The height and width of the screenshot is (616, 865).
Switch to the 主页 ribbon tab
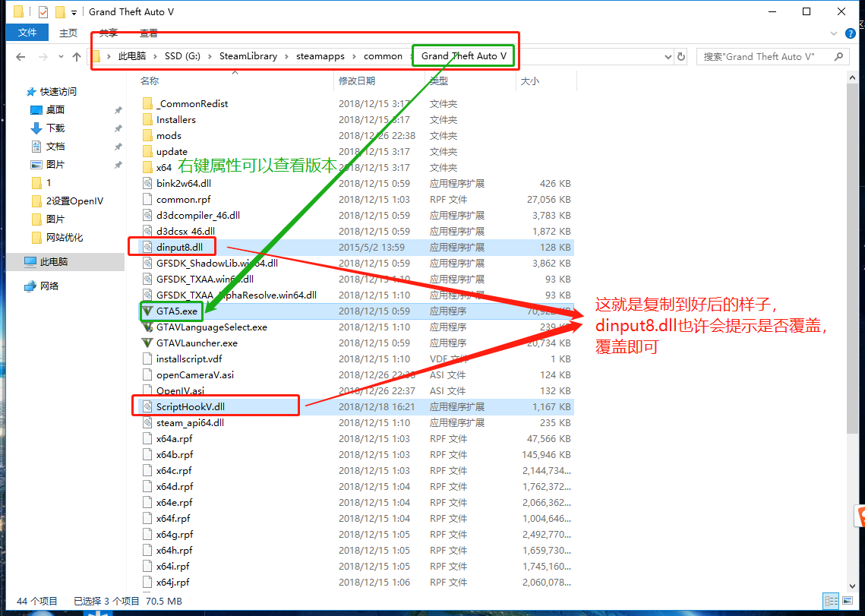(x=68, y=33)
